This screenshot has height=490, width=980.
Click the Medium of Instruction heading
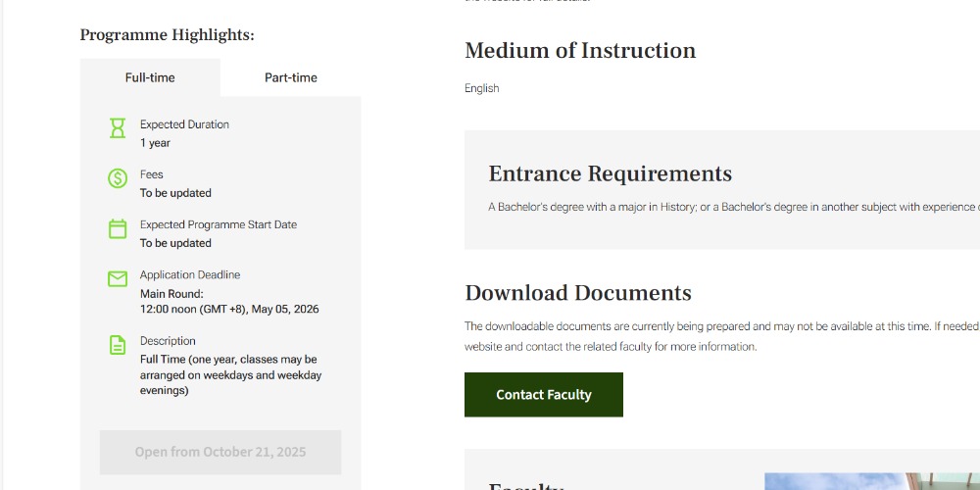[580, 51]
